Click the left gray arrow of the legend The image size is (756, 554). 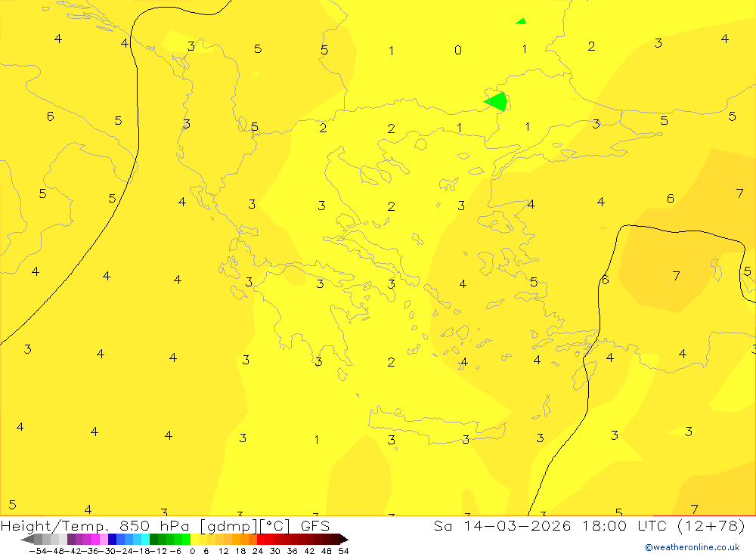click(27, 539)
